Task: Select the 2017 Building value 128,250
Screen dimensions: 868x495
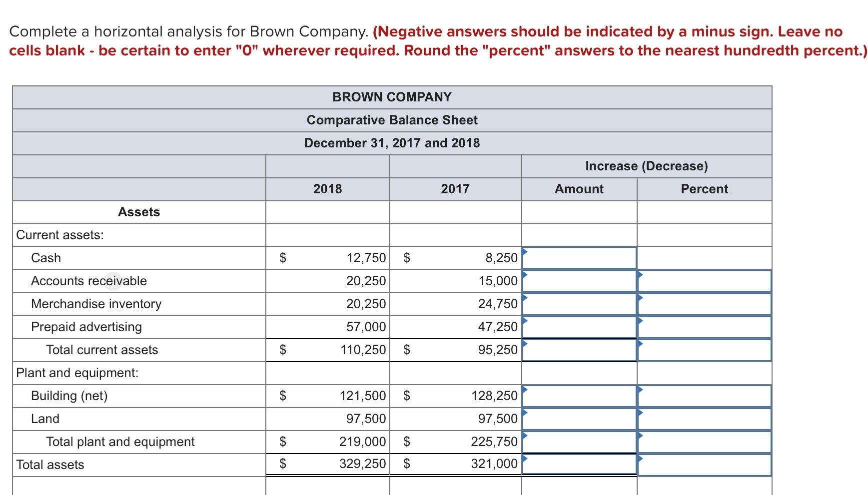Action: [x=495, y=396]
